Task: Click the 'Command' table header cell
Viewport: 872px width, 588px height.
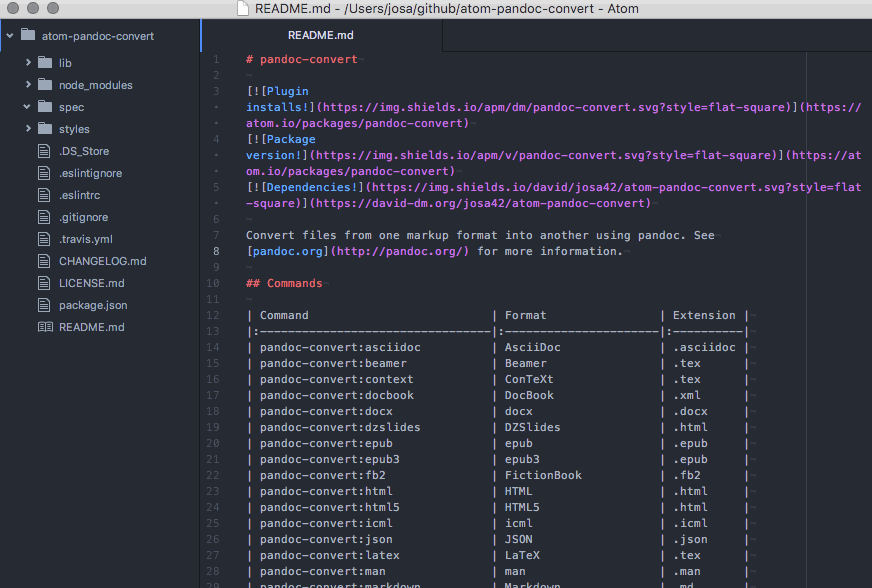Action: [284, 315]
